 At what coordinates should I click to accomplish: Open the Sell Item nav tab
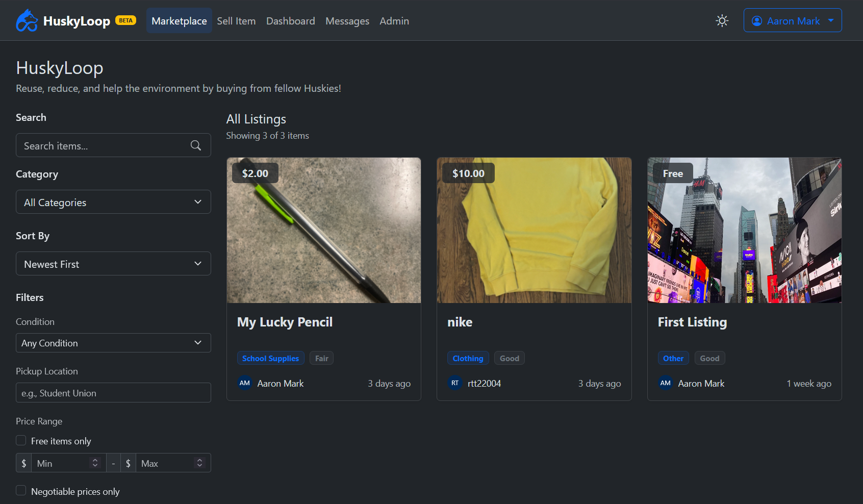tap(236, 21)
